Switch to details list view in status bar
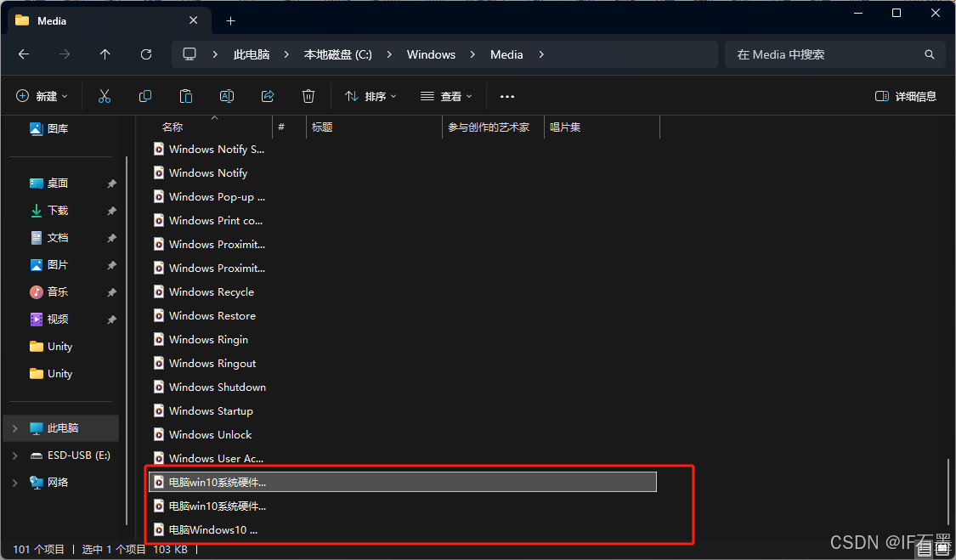Screen dimensions: 956x560 click(925, 550)
